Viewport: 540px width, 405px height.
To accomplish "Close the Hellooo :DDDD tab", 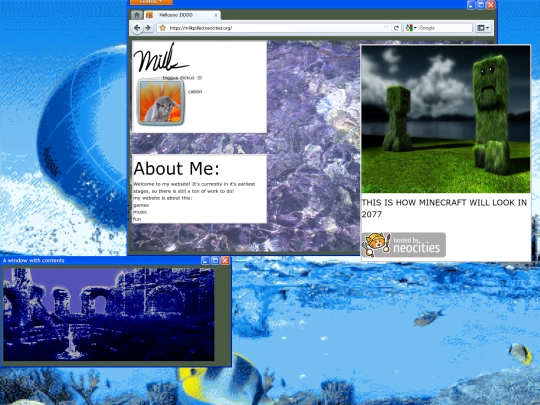I will 216,15.
